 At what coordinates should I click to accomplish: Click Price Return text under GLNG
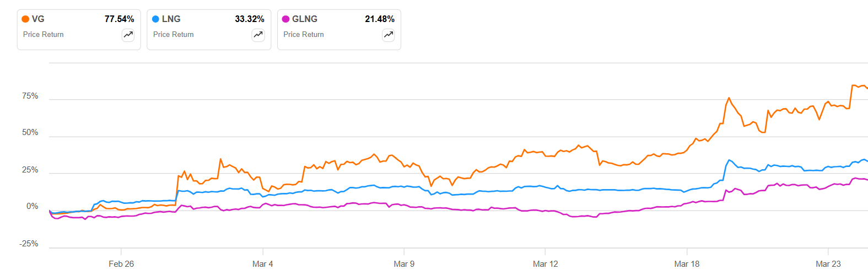coord(304,34)
